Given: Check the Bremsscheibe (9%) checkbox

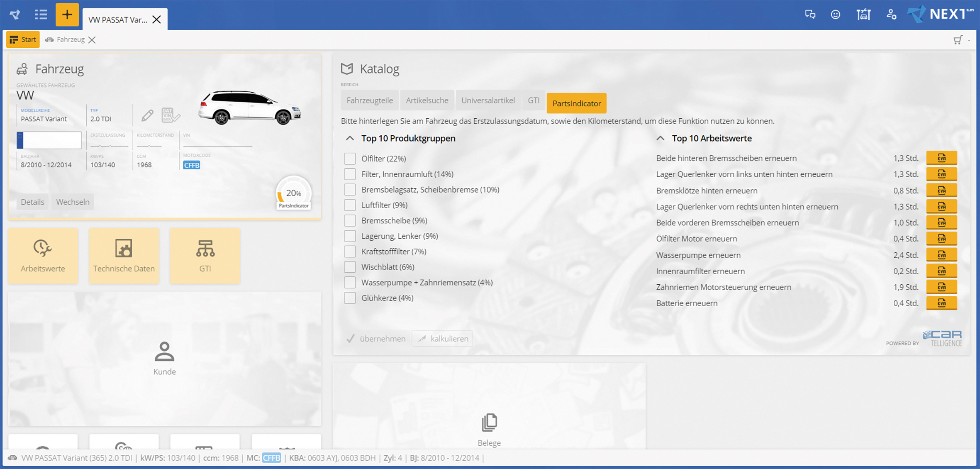Looking at the screenshot, I should pos(350,220).
